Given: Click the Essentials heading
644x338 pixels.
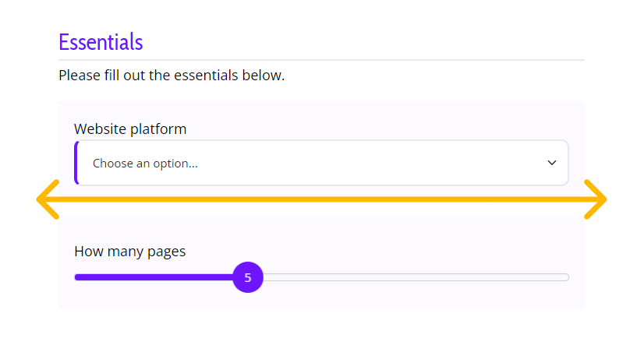Looking at the screenshot, I should pyautogui.click(x=101, y=42).
